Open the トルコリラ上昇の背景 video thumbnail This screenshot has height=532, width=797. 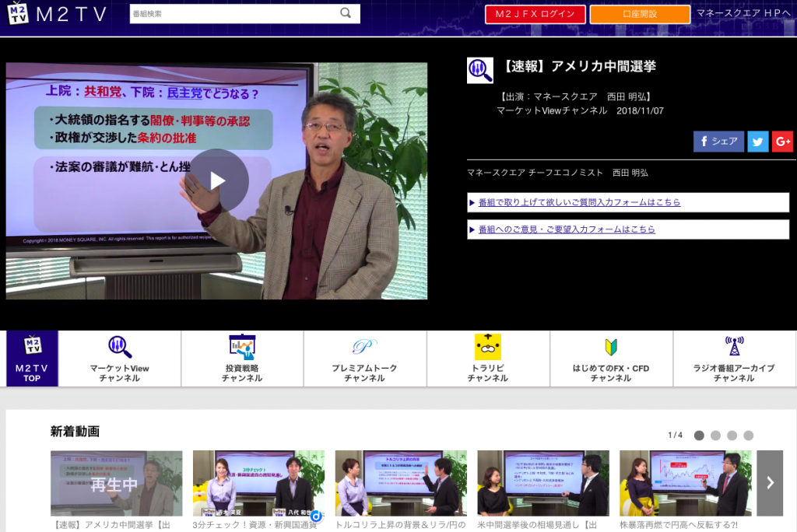point(401,483)
